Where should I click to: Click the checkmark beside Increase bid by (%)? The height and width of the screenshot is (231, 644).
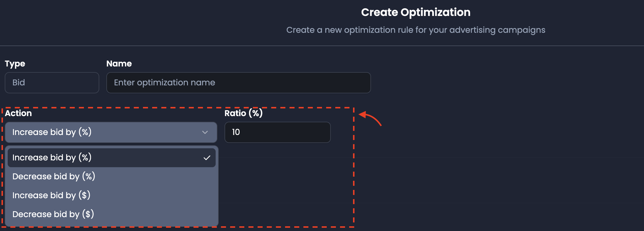(x=207, y=158)
